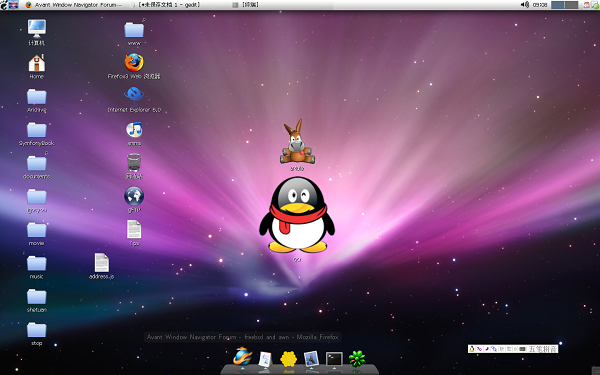Open the movie folder
This screenshot has height=375, width=600.
pos(37,230)
